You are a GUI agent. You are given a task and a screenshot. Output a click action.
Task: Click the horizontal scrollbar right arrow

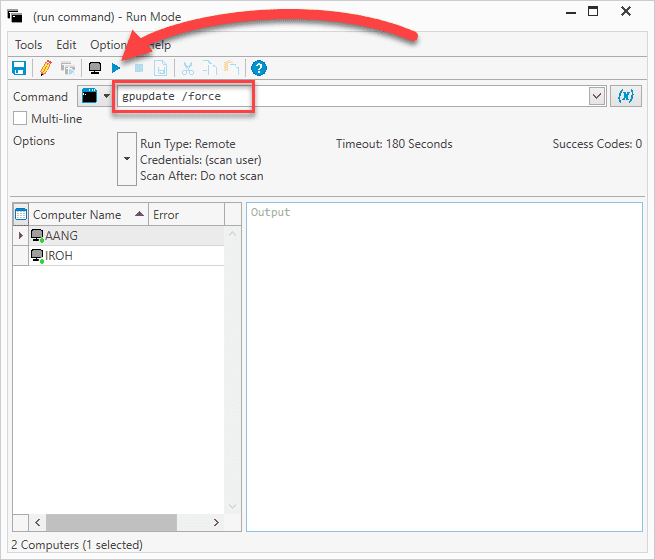point(216,522)
